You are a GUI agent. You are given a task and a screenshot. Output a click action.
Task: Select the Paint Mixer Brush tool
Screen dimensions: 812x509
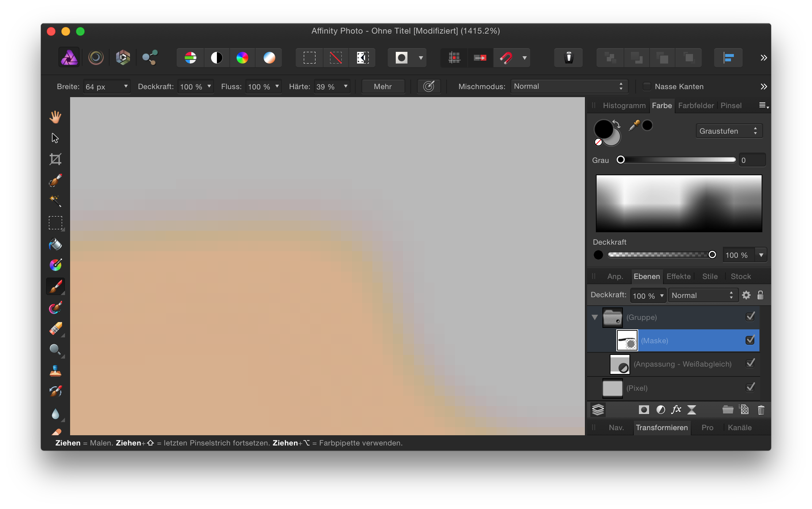[55, 308]
